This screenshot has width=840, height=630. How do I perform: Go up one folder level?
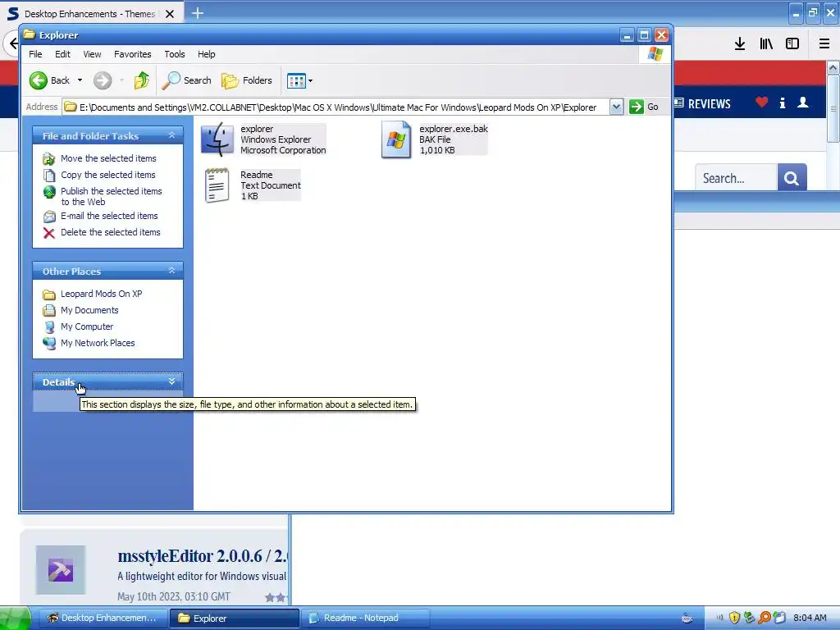pos(141,80)
